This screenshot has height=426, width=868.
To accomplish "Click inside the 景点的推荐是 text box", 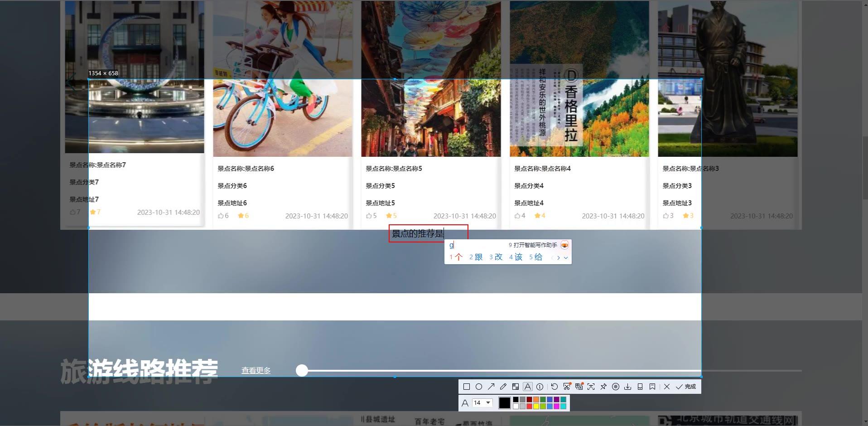I will [428, 233].
